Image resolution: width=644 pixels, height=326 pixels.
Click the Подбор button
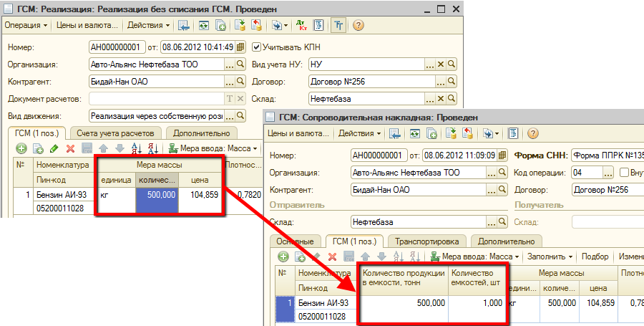(596, 257)
